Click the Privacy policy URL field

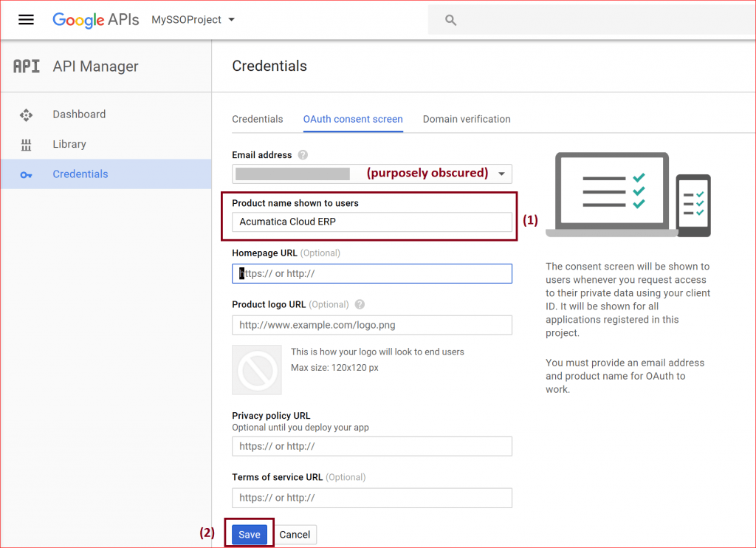(x=372, y=446)
